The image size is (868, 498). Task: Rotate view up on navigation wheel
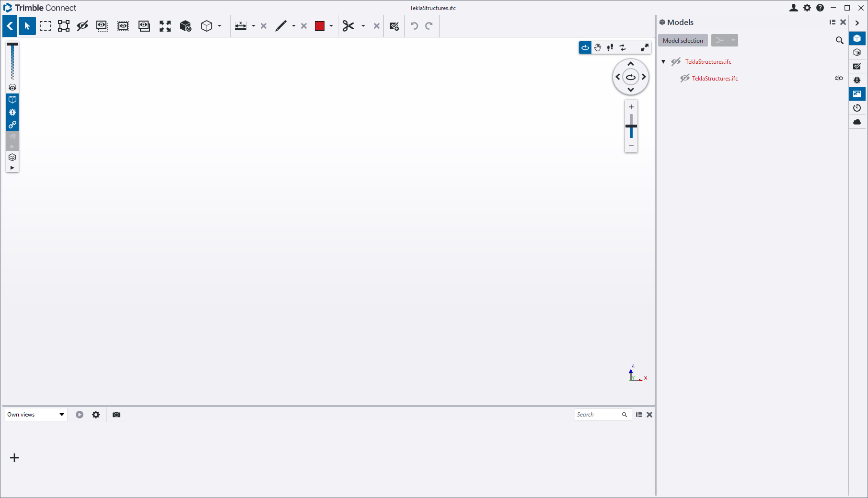(631, 64)
